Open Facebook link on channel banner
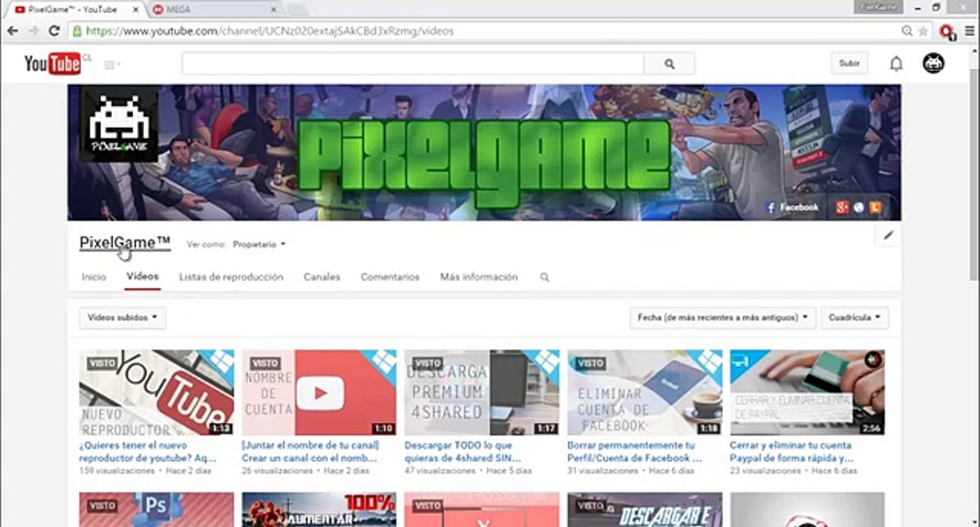This screenshot has width=980, height=527. (793, 207)
